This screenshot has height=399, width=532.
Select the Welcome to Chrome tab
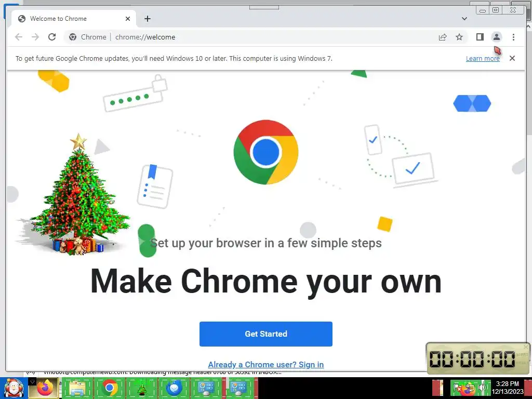[x=74, y=19]
